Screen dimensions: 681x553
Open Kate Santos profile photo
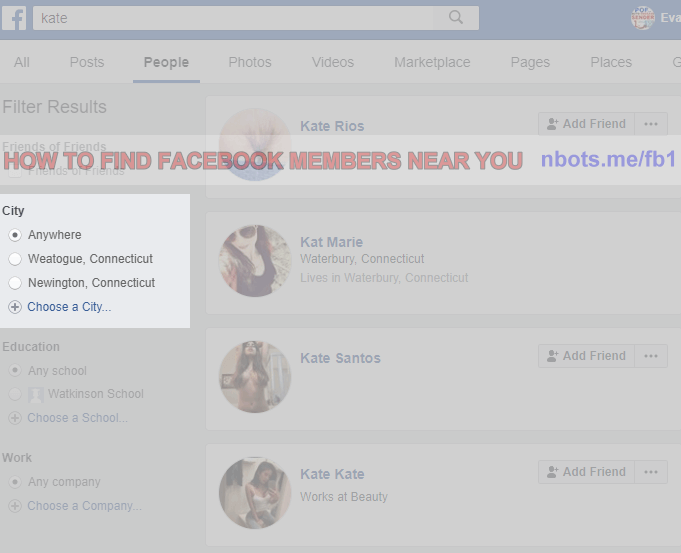click(x=255, y=377)
